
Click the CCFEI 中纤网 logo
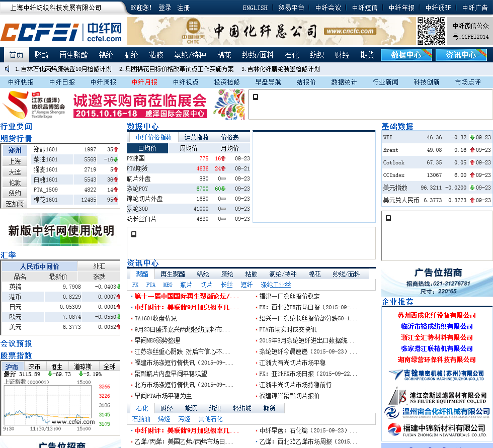61,32
